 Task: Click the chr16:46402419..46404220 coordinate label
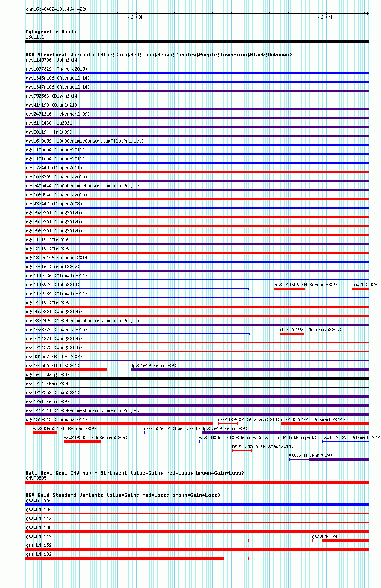pos(57,9)
